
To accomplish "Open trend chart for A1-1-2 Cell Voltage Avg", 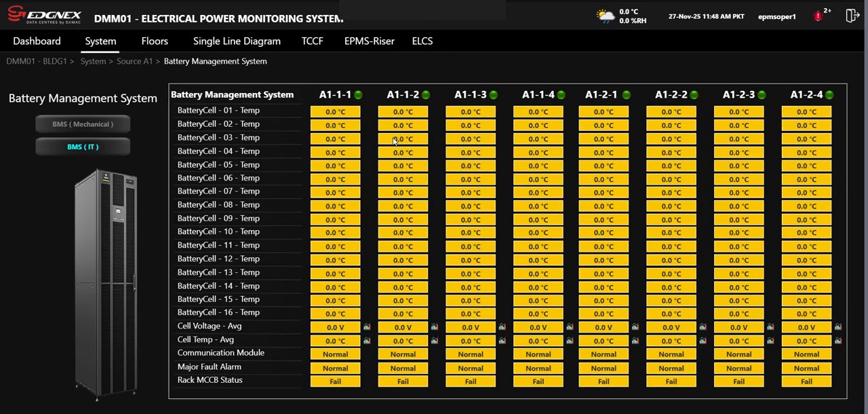I will [435, 327].
